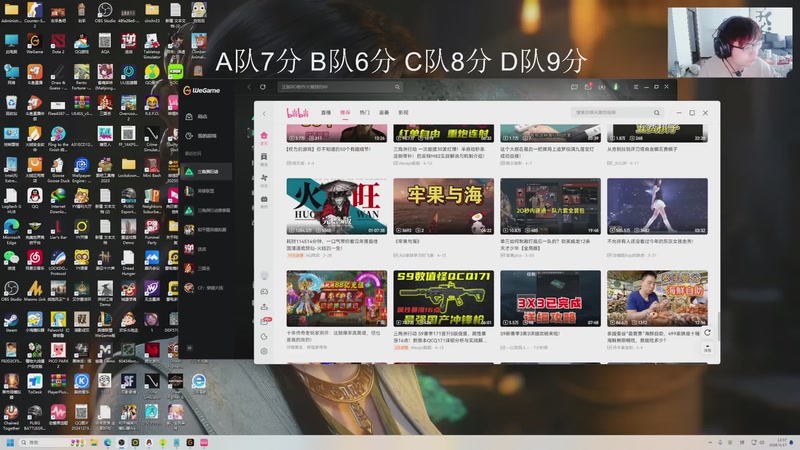The width and height of the screenshot is (800, 450).
Task: Open QQ penguin desktop shortcut
Action: [x=35, y=198]
